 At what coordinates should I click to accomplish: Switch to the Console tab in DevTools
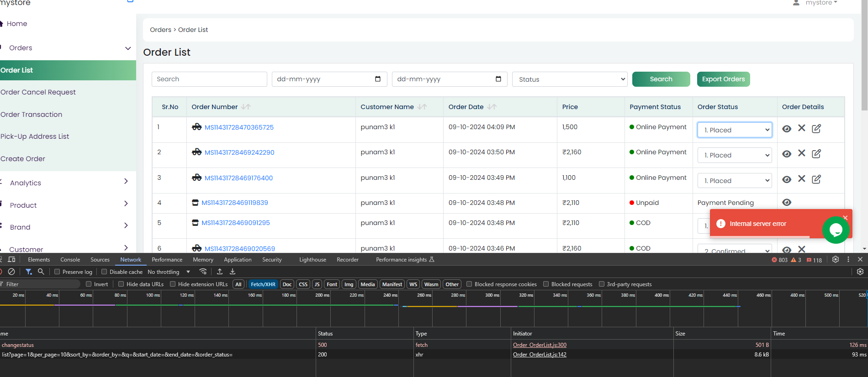pos(70,260)
